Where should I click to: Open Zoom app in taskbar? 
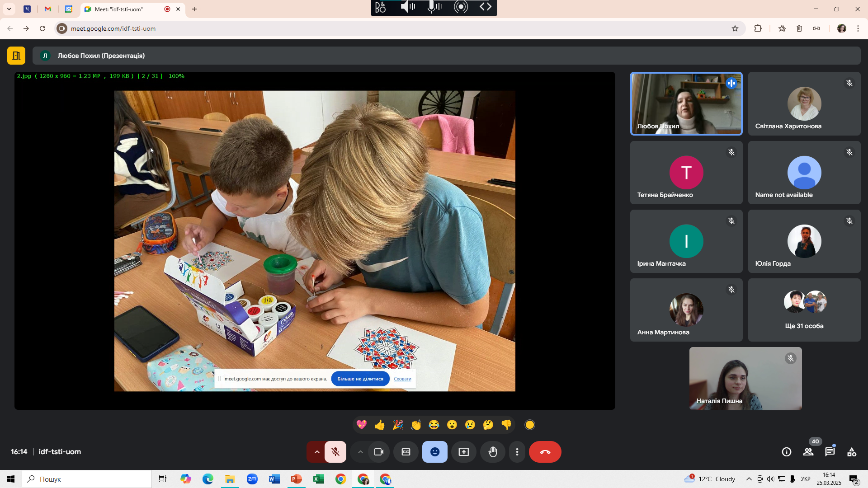pyautogui.click(x=252, y=479)
